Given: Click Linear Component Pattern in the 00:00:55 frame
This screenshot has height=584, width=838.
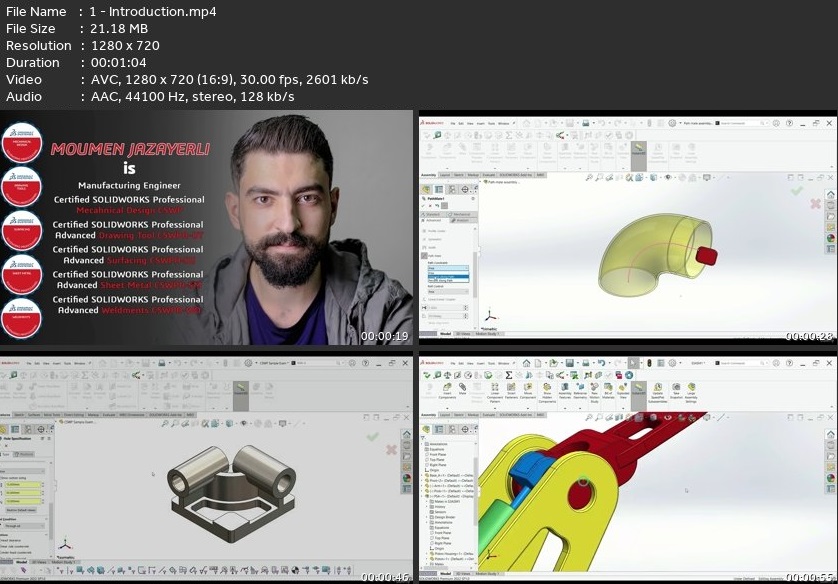Looking at the screenshot, I should click(x=495, y=392).
